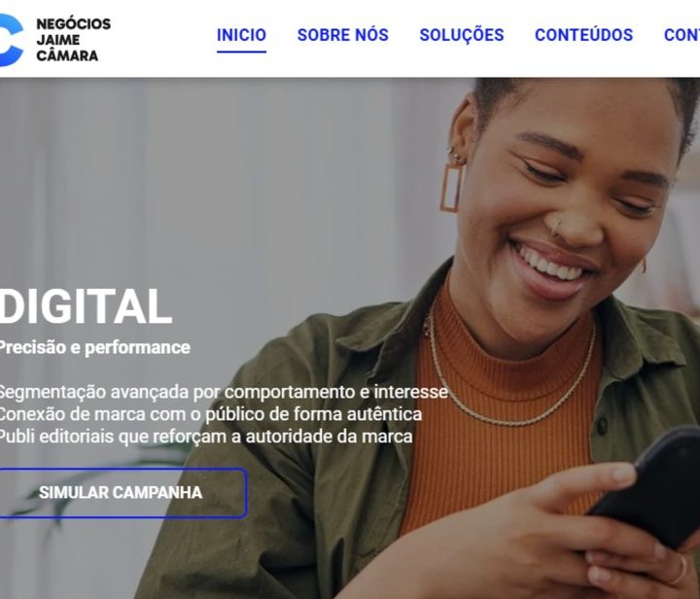Click the cut-off CONT menu item

point(682,35)
